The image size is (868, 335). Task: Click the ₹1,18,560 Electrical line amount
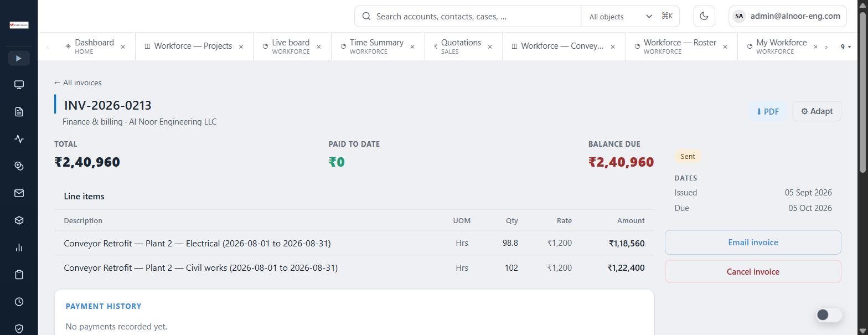[627, 244]
